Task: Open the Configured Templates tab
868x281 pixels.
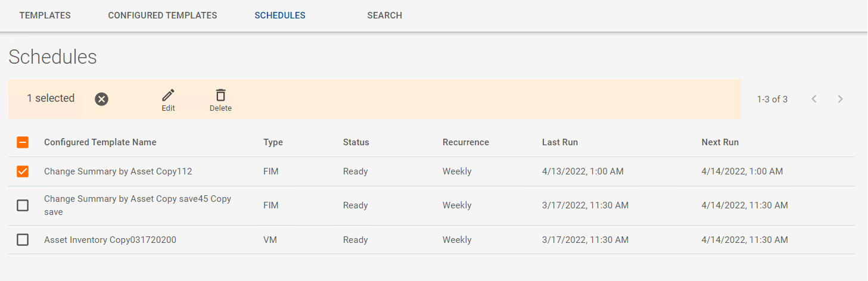Action: (163, 15)
